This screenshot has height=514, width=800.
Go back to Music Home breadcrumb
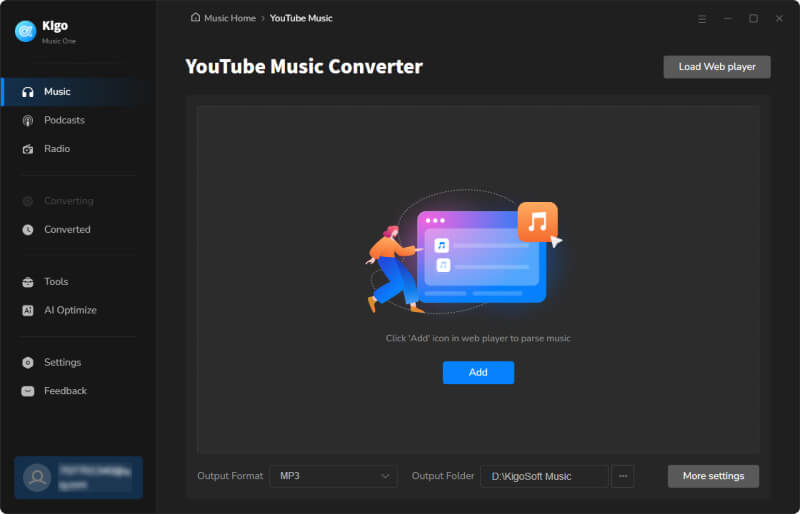(x=230, y=18)
